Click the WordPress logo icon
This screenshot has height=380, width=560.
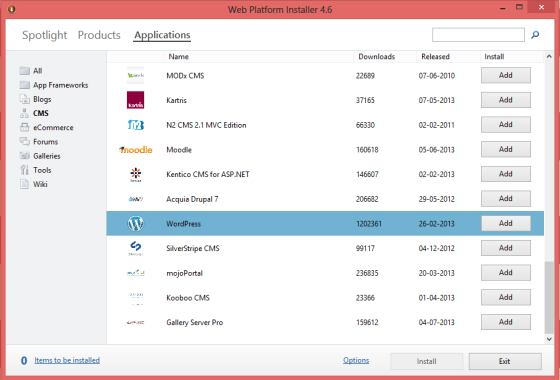(x=136, y=224)
